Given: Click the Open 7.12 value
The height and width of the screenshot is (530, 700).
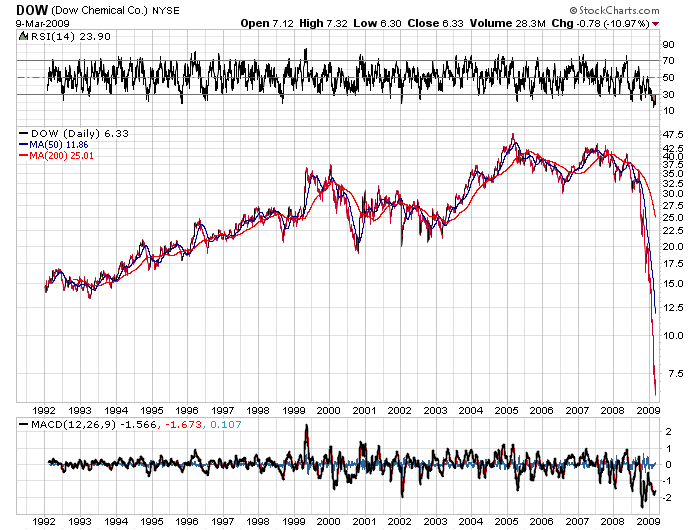Looking at the screenshot, I should (267, 23).
